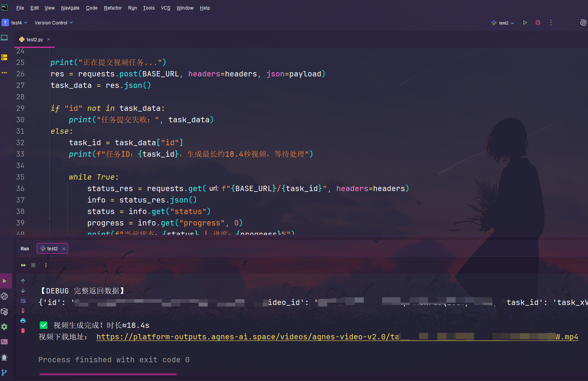Rerun test2 in Run panel
The height and width of the screenshot is (381, 588).
23,265
